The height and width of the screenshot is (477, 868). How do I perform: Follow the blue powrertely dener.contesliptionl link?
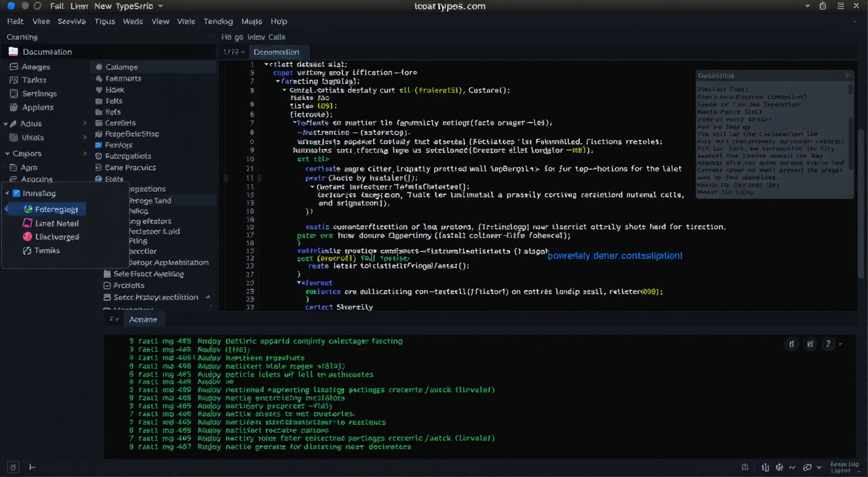pos(614,256)
